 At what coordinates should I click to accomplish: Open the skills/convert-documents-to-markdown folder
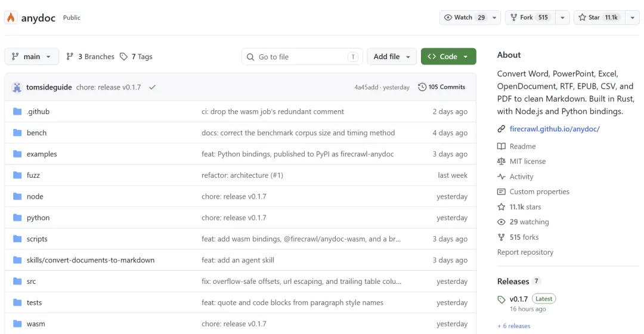tap(91, 260)
